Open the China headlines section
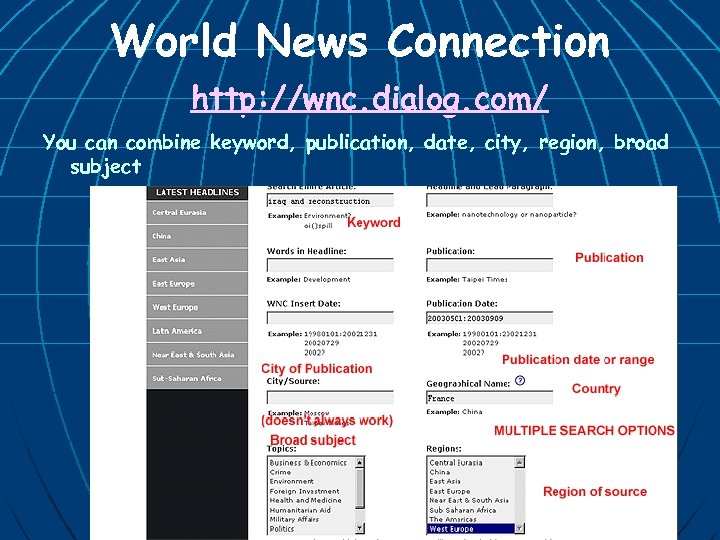The height and width of the screenshot is (540, 720). 197,236
